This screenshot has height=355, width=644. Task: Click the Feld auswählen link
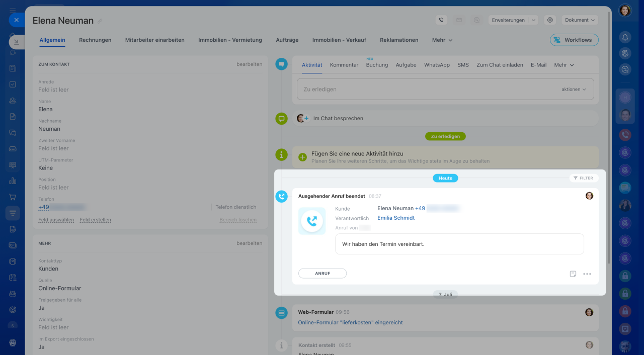point(56,220)
